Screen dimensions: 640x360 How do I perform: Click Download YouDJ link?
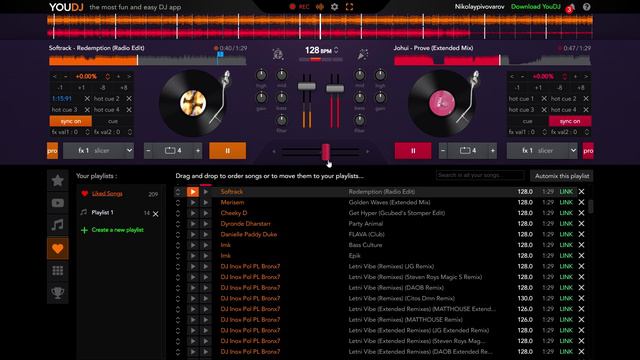coord(536,7)
